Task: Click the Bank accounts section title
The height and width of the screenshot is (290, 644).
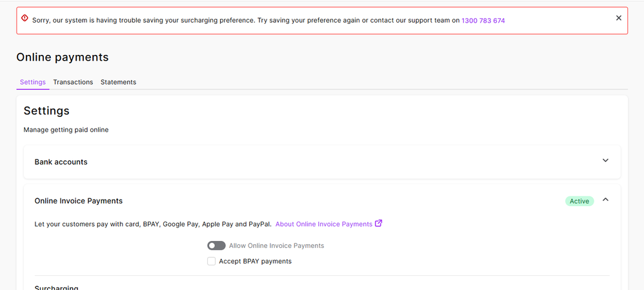Action: (61, 162)
